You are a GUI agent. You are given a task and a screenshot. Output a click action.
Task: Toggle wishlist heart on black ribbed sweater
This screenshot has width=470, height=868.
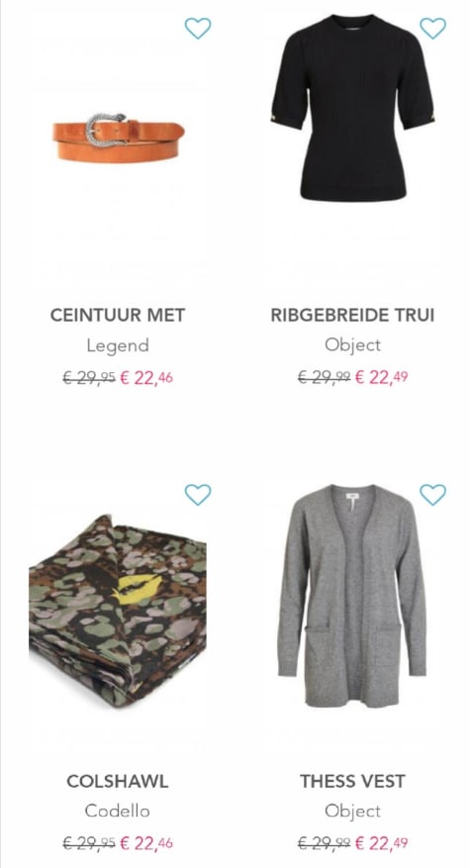click(432, 29)
